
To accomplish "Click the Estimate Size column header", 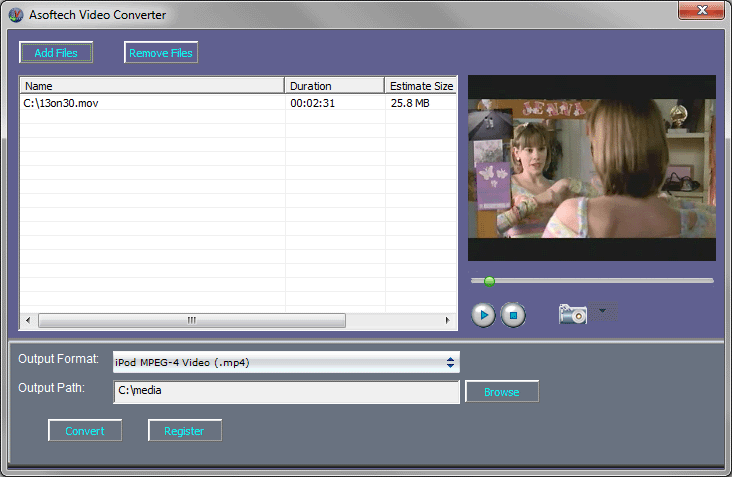I will tap(421, 86).
